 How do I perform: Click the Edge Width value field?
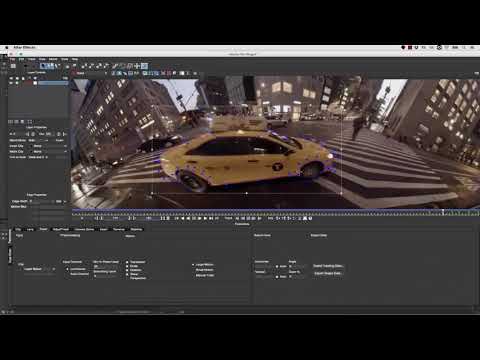(43, 201)
